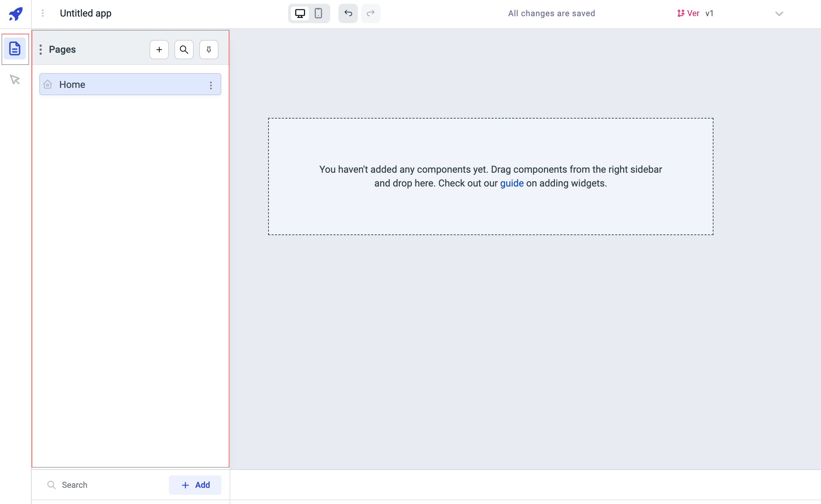Viewport: 821px width, 504px height.
Task: Click the Add button at bottom
Action: click(x=195, y=485)
